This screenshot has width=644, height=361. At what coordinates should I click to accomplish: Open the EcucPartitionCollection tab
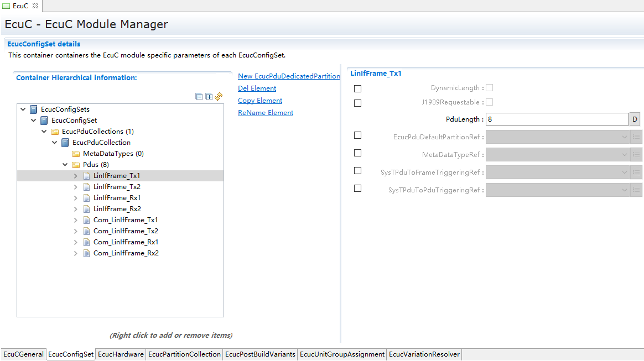point(184,354)
